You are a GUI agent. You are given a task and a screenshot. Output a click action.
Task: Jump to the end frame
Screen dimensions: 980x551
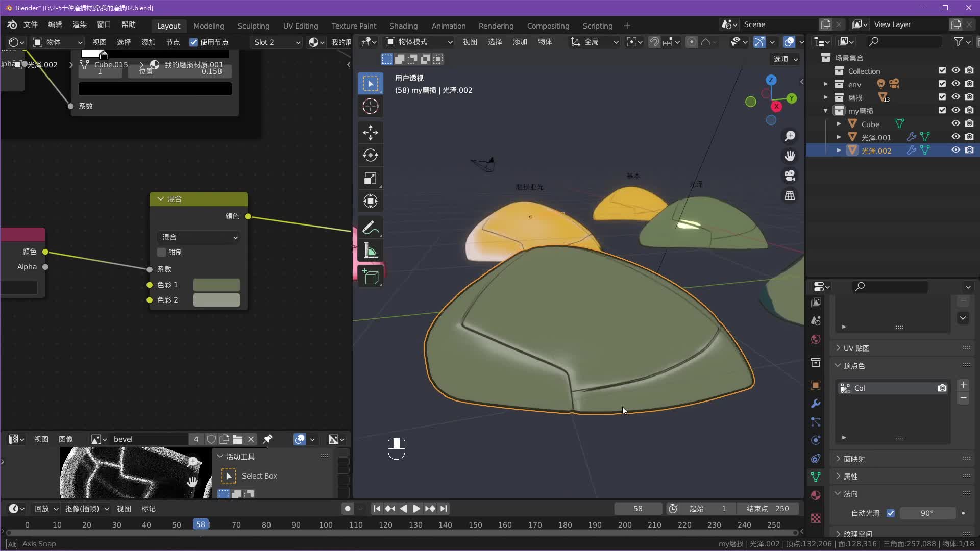tap(444, 509)
